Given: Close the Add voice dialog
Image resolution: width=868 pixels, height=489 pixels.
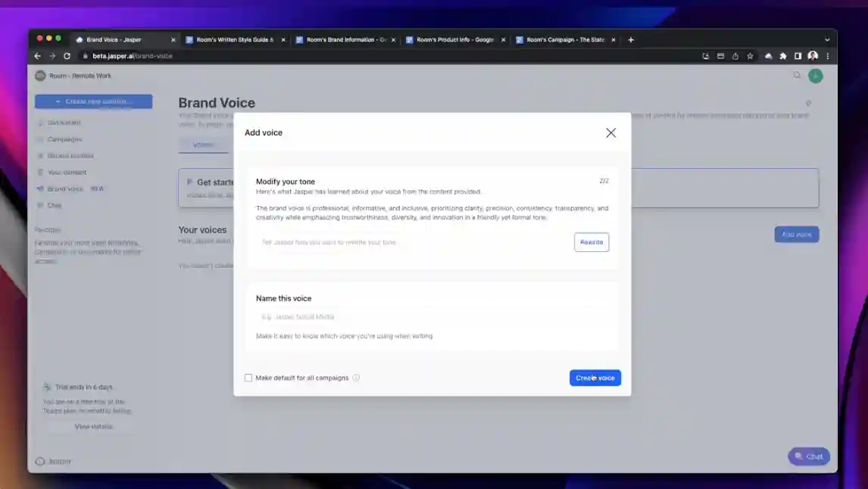Looking at the screenshot, I should pyautogui.click(x=610, y=132).
